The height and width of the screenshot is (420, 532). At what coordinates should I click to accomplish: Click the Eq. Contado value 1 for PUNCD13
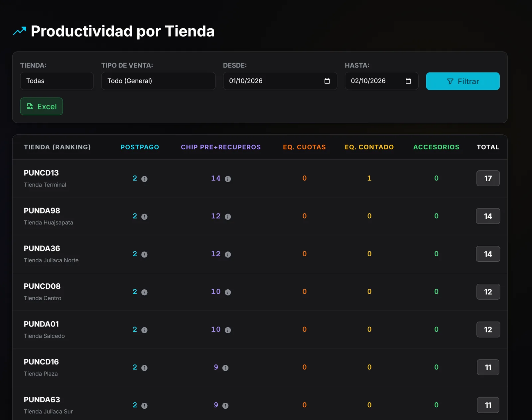coord(369,178)
